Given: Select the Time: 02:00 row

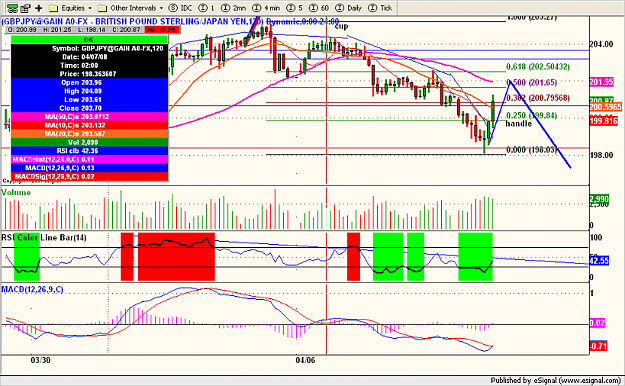Looking at the screenshot, I should click(89, 65).
